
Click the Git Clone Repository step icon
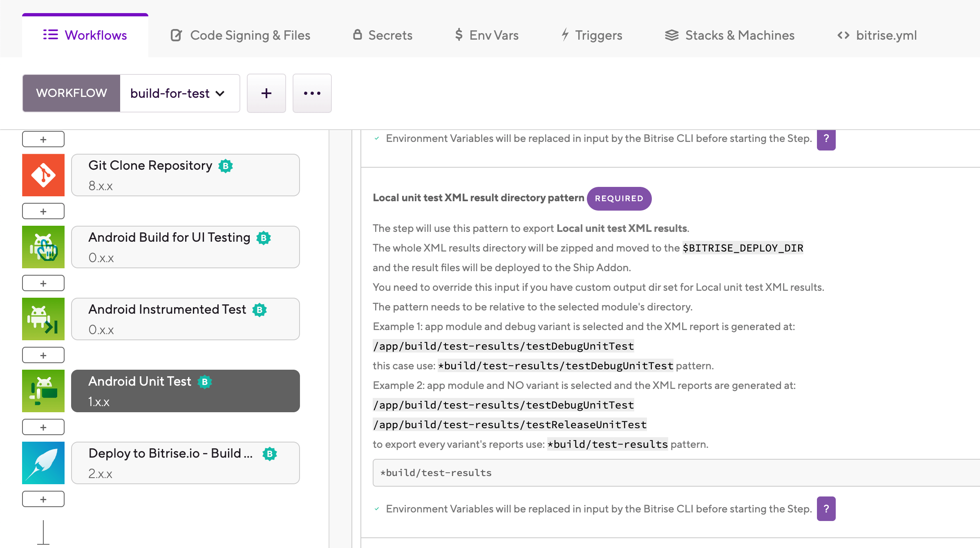(x=43, y=175)
